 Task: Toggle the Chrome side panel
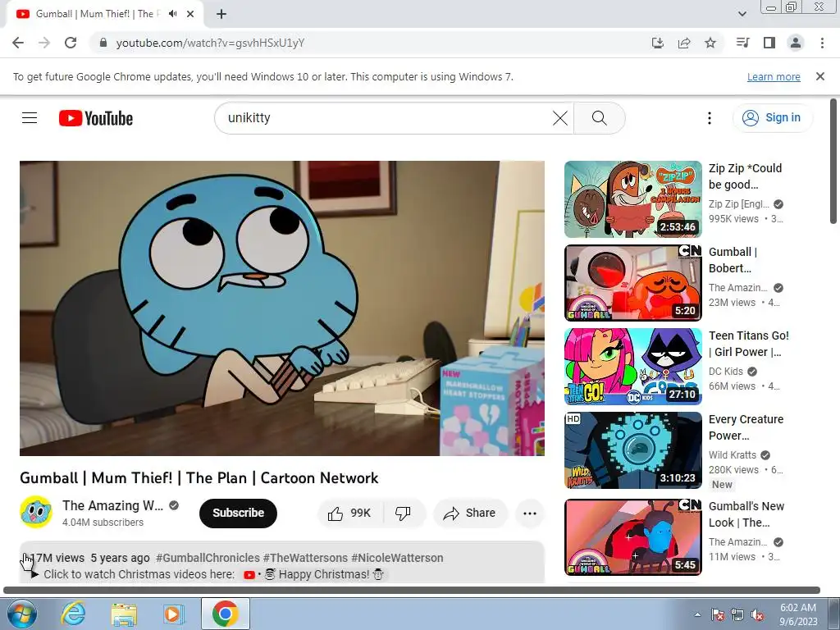click(x=769, y=43)
